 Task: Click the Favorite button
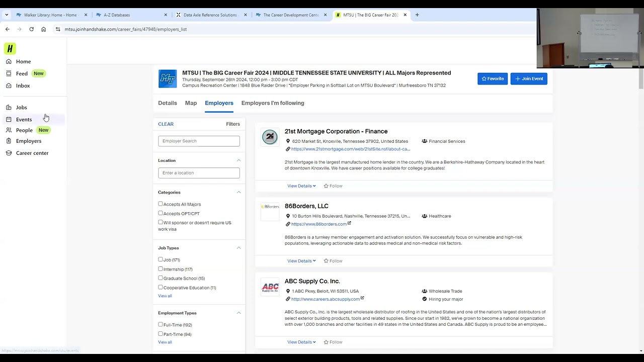(493, 79)
